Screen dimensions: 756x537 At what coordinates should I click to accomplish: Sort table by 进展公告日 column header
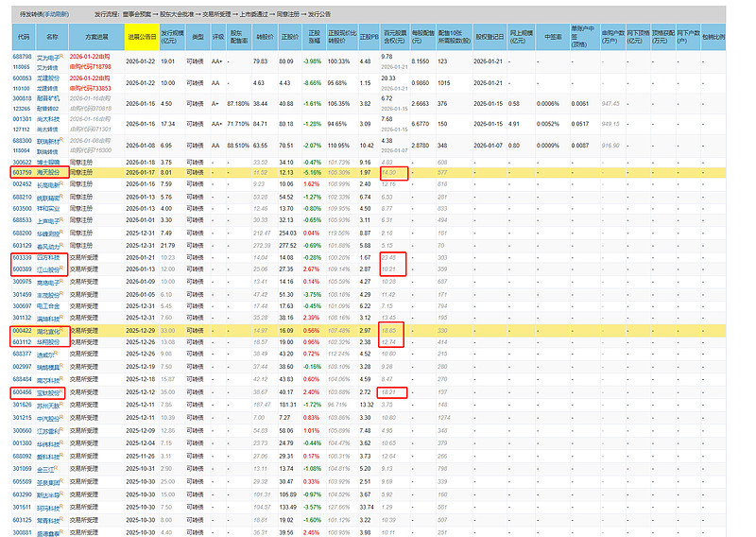141,37
